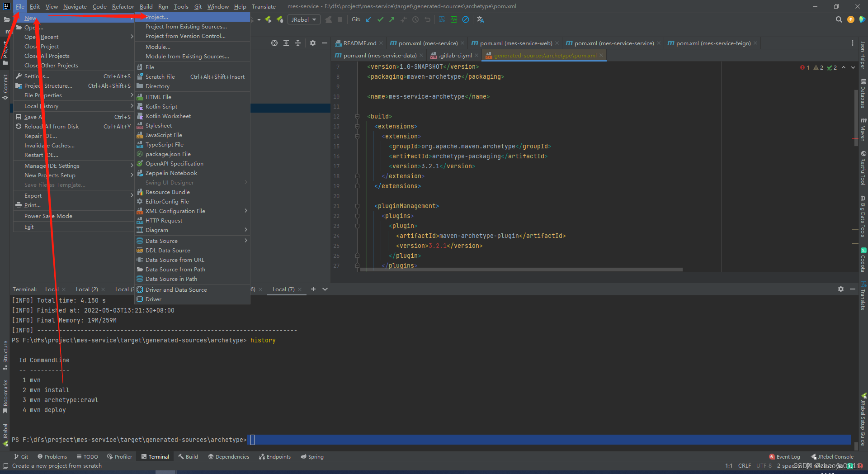This screenshot has height=474, width=868.
Task: Click Collapse All in project panel
Action: tap(298, 43)
